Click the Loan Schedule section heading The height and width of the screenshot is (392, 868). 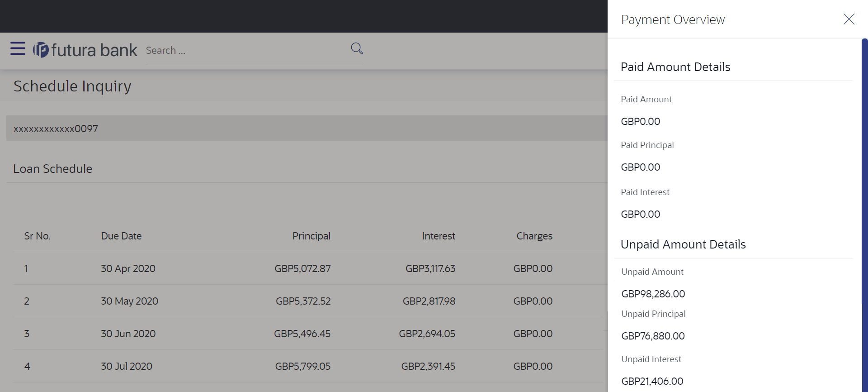coord(52,169)
